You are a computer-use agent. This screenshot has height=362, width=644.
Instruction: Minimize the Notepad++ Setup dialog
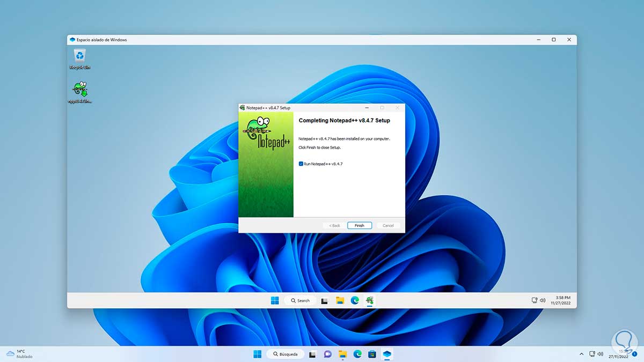[367, 108]
